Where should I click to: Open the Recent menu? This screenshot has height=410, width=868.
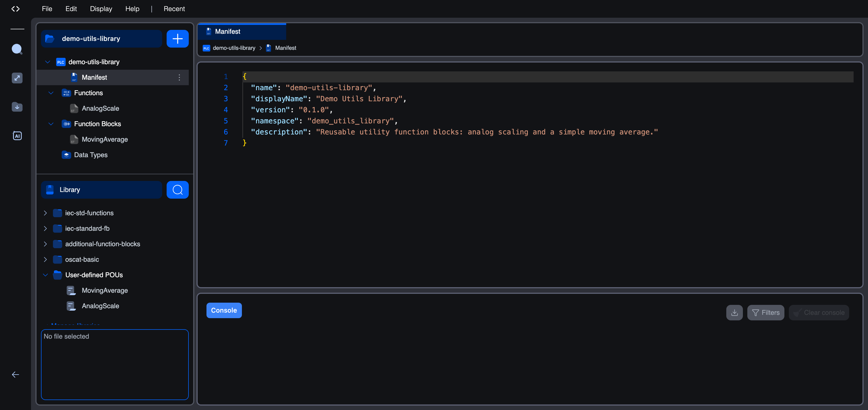174,9
